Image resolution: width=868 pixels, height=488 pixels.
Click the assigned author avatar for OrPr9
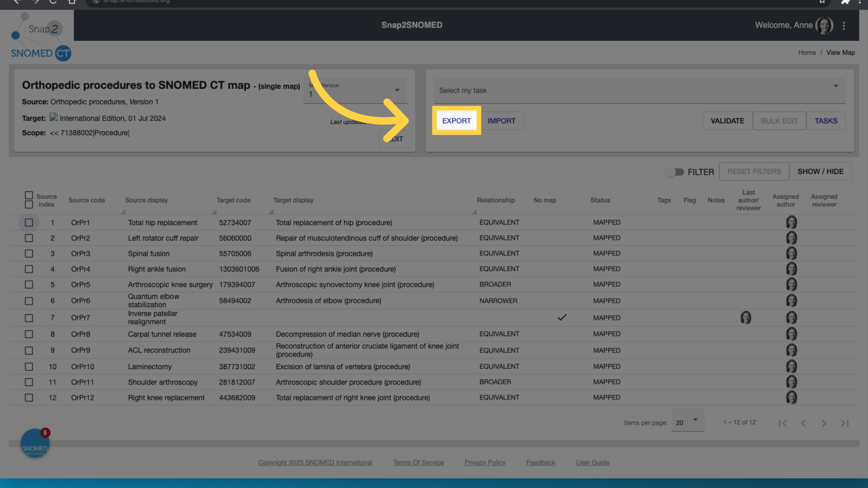791,350
